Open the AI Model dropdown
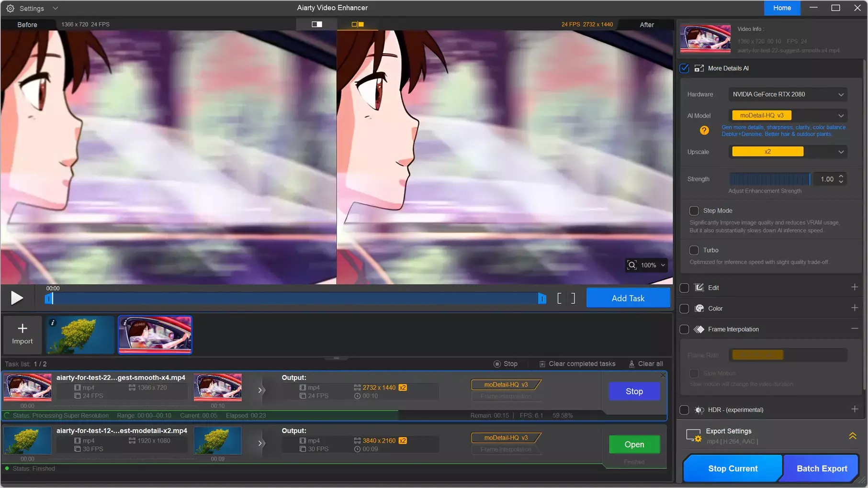The height and width of the screenshot is (488, 868). (x=788, y=115)
